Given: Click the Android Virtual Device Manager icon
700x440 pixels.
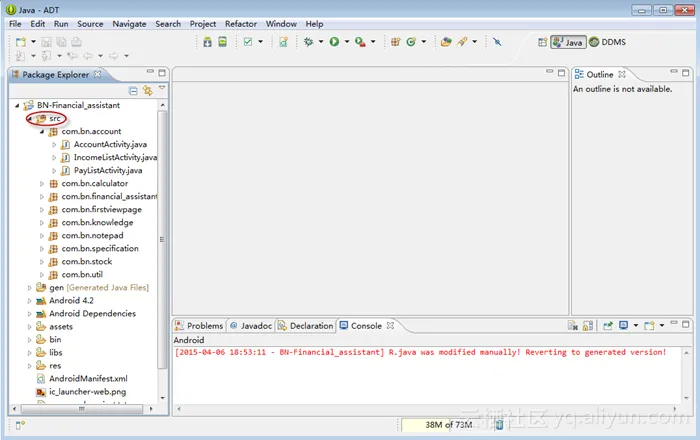Looking at the screenshot, I should tap(222, 42).
